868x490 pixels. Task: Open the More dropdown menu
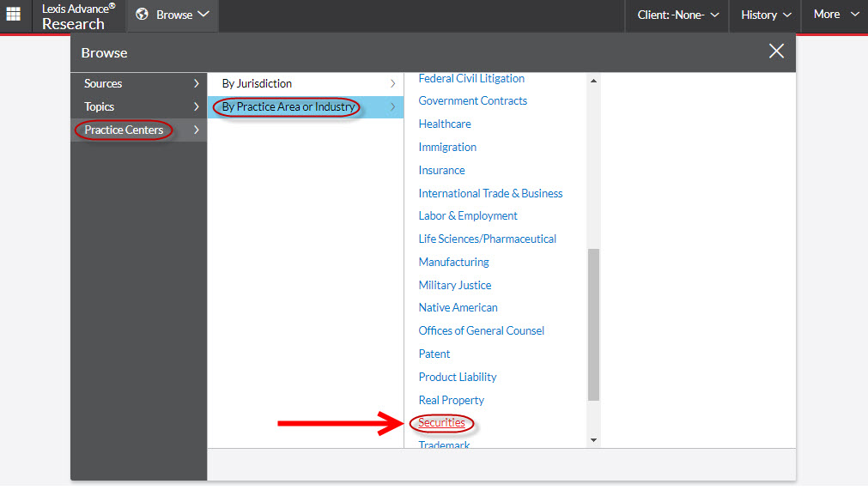point(836,15)
